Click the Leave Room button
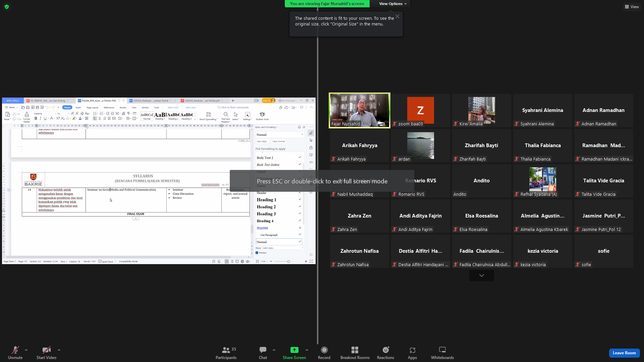The image size is (644, 362). [624, 353]
